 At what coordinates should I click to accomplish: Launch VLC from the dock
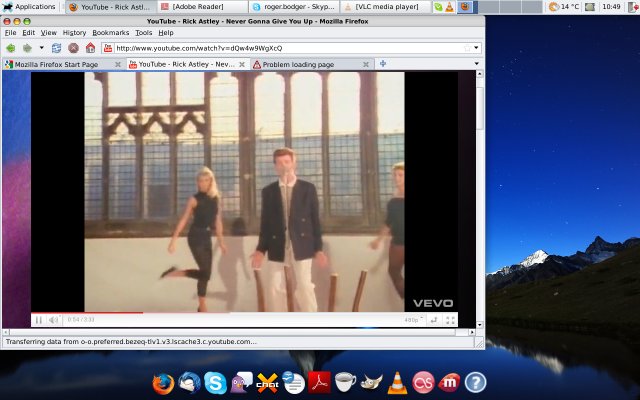pyautogui.click(x=397, y=383)
